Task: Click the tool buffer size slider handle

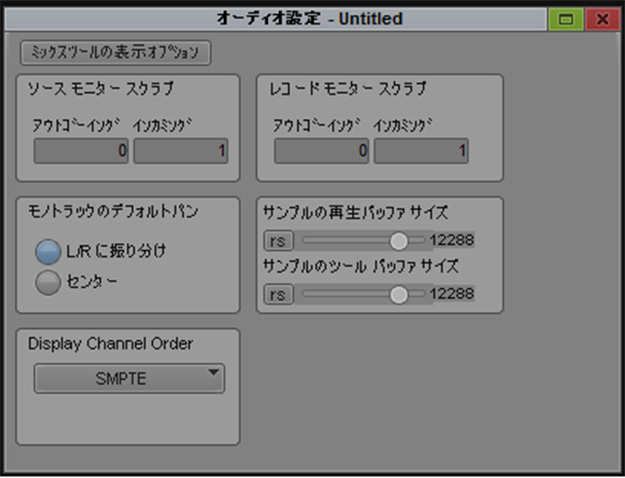Action: (x=398, y=295)
